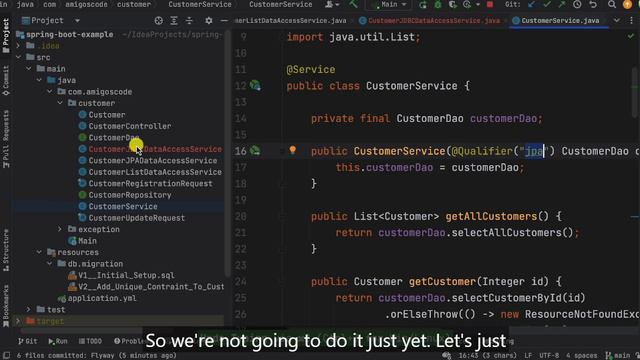The width and height of the screenshot is (640, 360).
Task: Open Project panel settings gear
Action: pyautogui.click(x=209, y=20)
